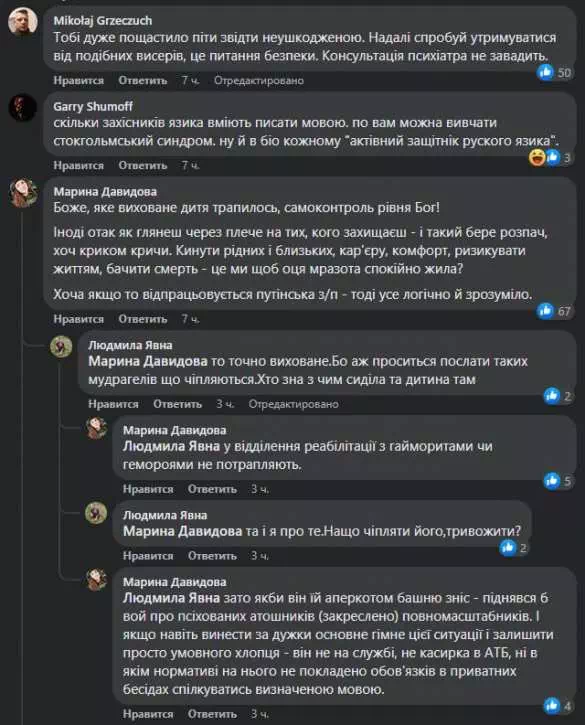The image size is (585, 725).
Task: Open Марина Давидова avatar on top-level comment
Action: tap(23, 193)
